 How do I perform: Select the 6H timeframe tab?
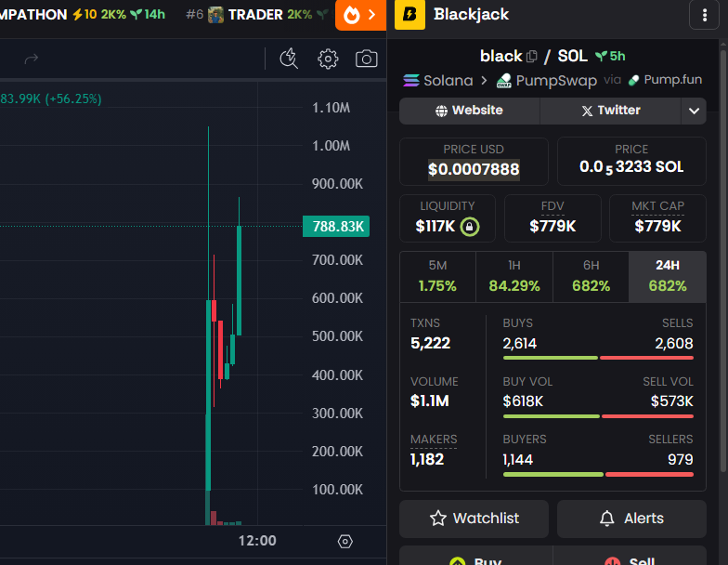(591, 277)
